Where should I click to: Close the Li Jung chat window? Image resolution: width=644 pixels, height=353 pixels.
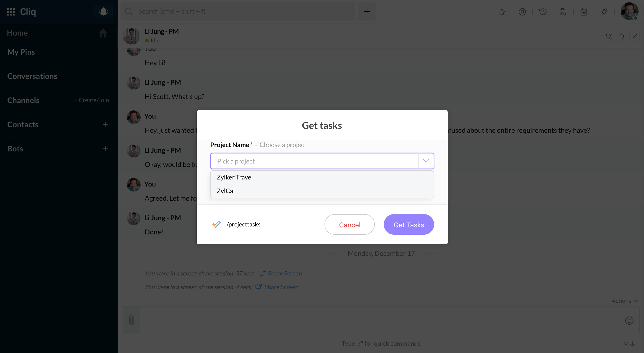pyautogui.click(x=634, y=36)
